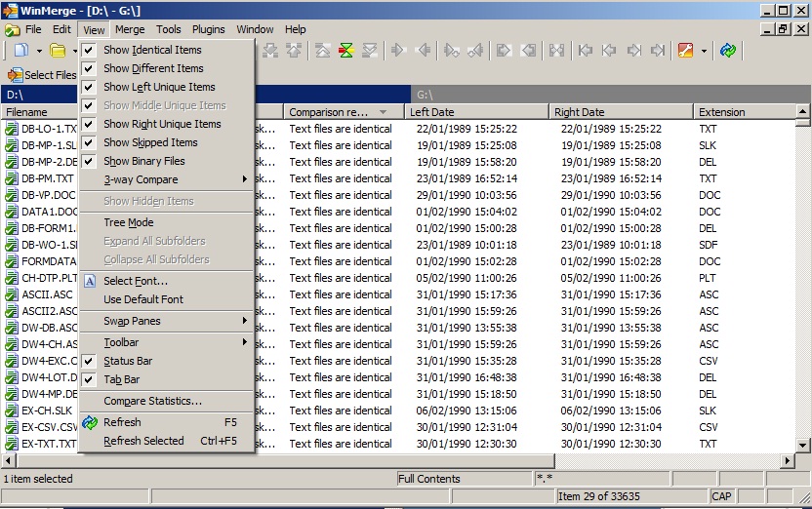This screenshot has height=509, width=812.
Task: Open the Plugins menu
Action: (x=208, y=29)
